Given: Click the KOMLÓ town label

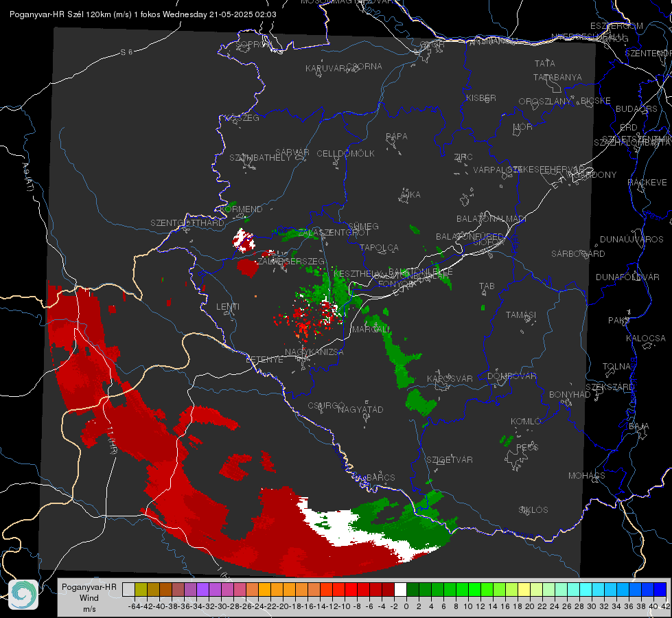Looking at the screenshot, I should click(526, 422).
